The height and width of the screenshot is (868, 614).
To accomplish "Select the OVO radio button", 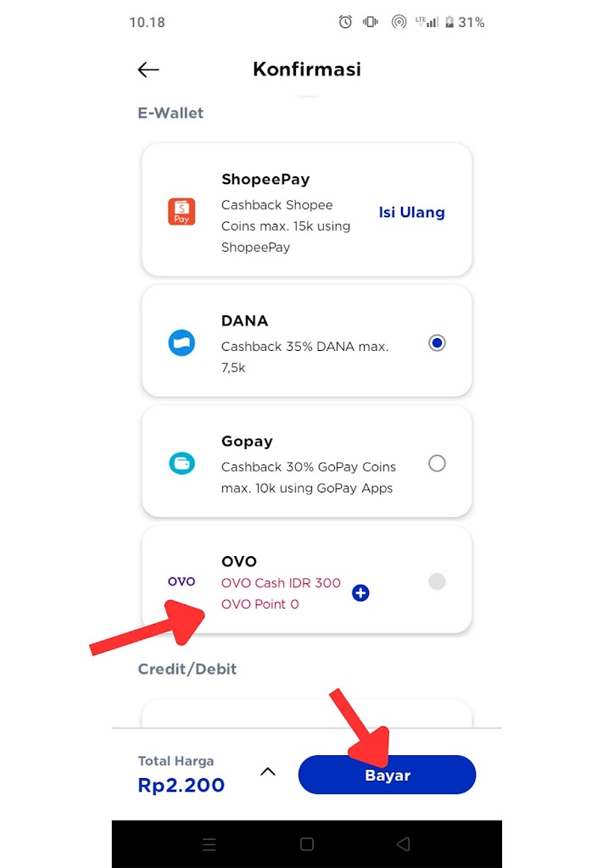I will coord(437,581).
